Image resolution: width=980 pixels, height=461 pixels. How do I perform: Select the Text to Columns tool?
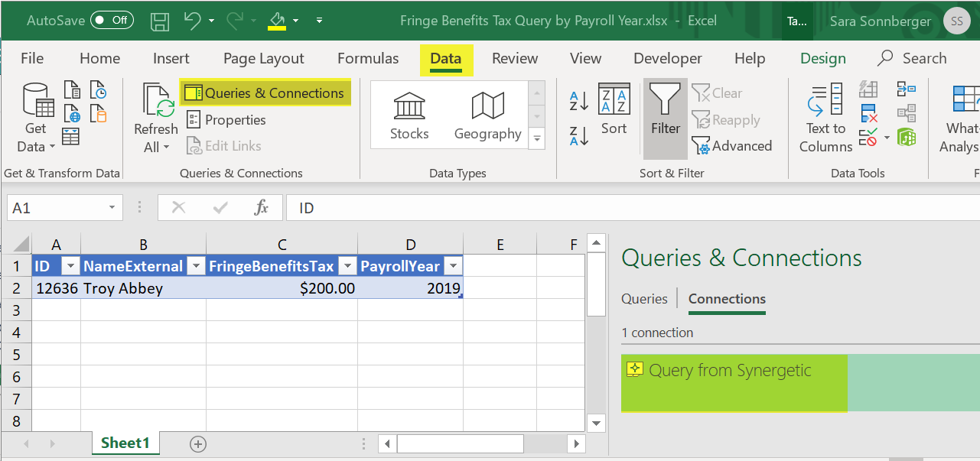coord(825,115)
